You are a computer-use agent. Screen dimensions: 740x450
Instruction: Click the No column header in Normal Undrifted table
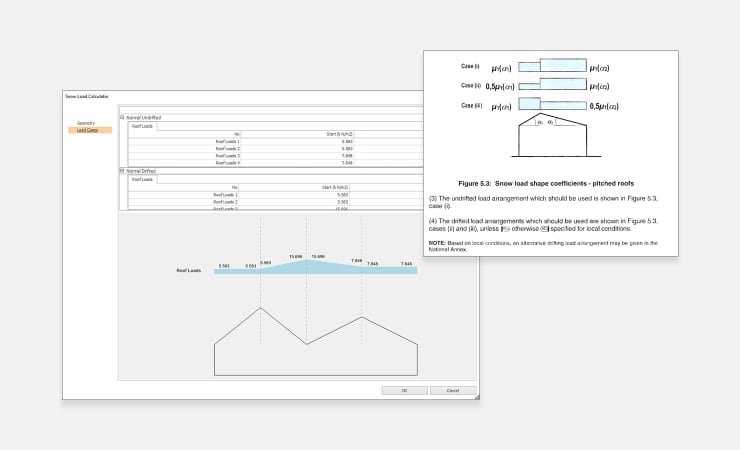pyautogui.click(x=185, y=134)
